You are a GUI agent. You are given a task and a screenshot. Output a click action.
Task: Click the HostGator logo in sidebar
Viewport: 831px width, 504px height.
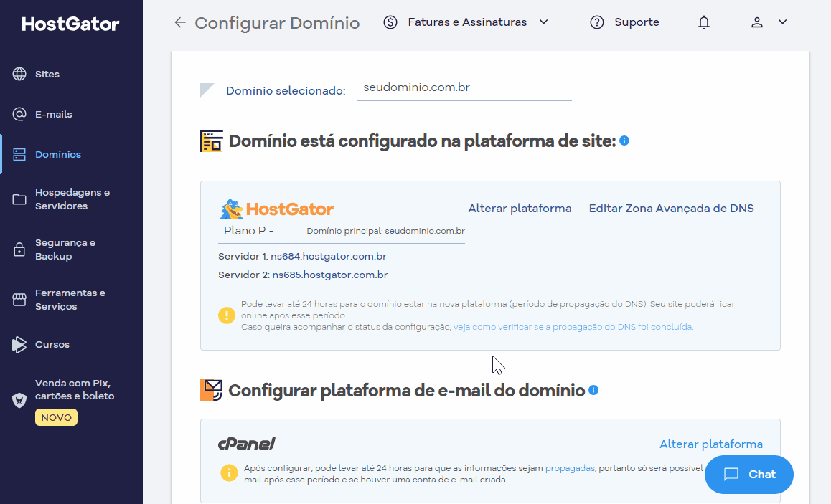pos(70,24)
